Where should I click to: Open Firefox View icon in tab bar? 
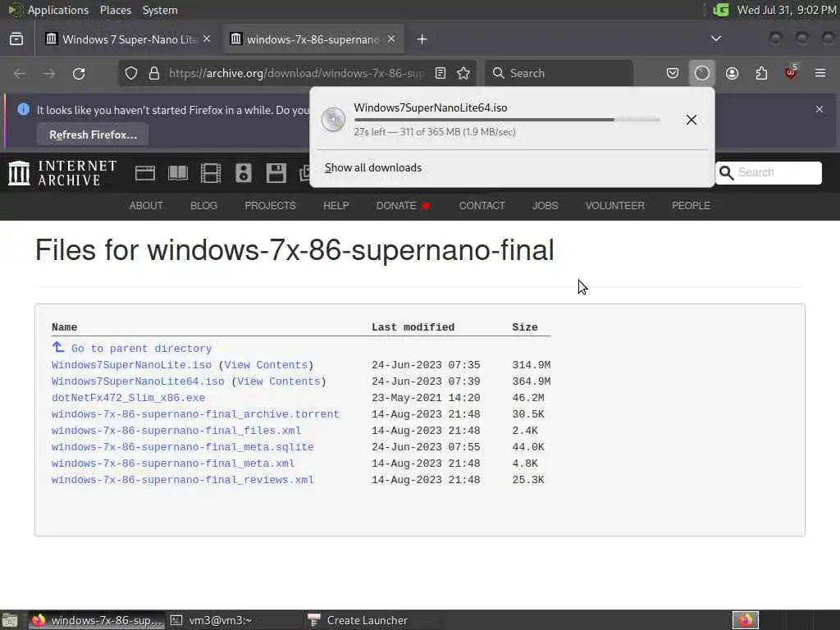pyautogui.click(x=16, y=39)
